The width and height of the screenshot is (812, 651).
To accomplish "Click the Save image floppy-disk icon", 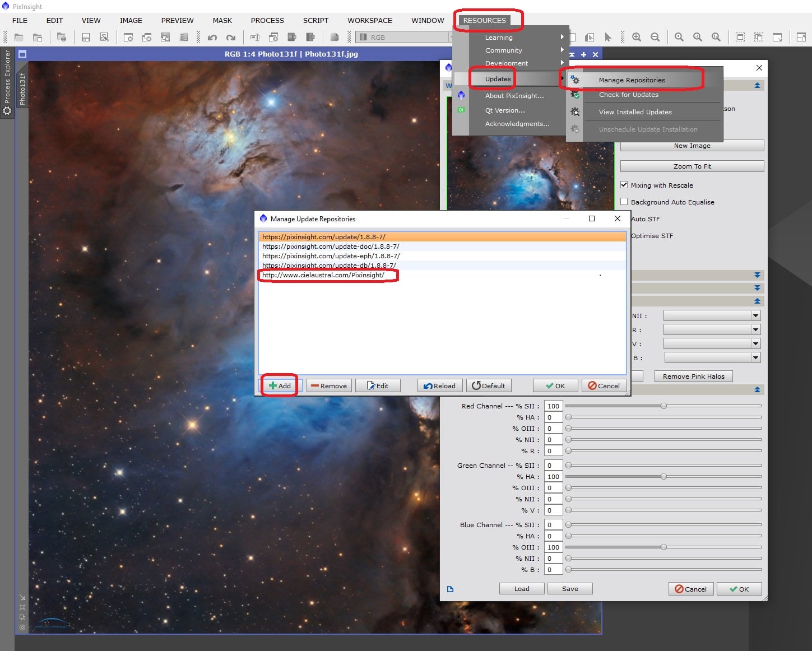I will pos(86,38).
